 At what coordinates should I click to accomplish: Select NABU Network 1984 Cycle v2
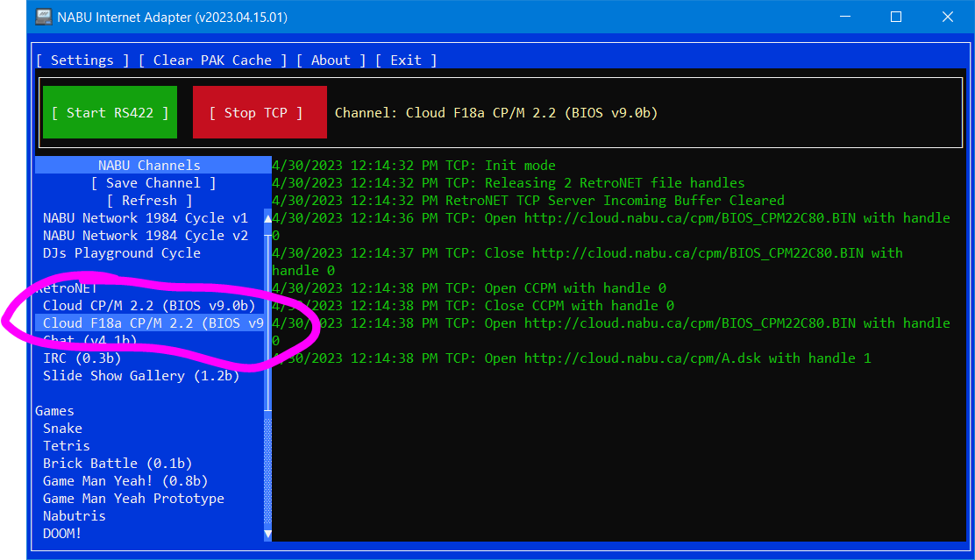coord(145,236)
